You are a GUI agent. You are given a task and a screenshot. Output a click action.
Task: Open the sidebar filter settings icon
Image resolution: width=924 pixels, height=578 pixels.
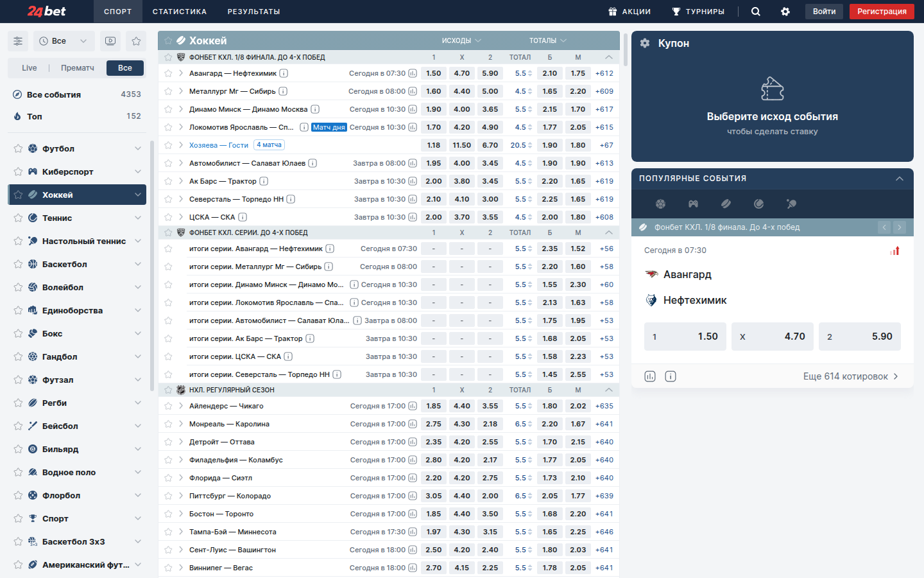coord(18,41)
